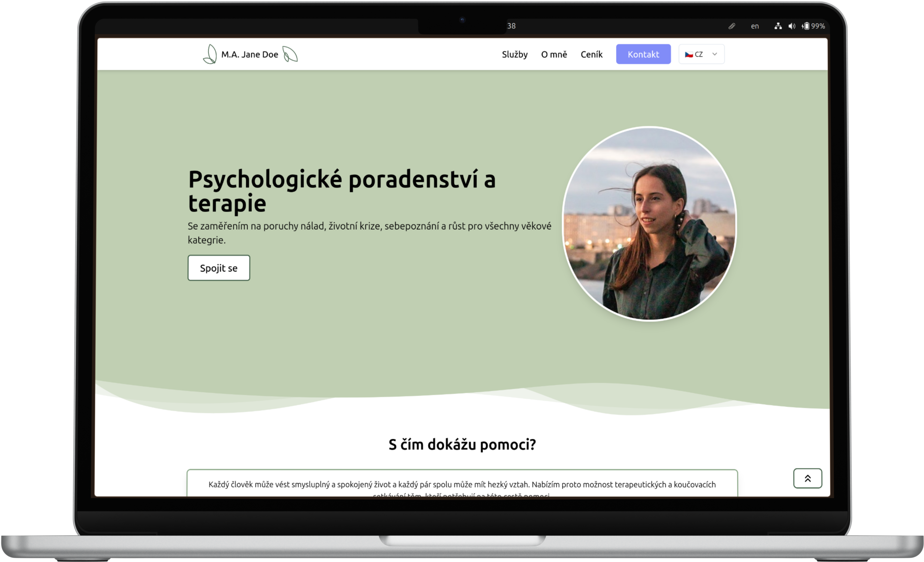Expand language selector chevron arrow
This screenshot has height=562, width=924.
click(715, 54)
